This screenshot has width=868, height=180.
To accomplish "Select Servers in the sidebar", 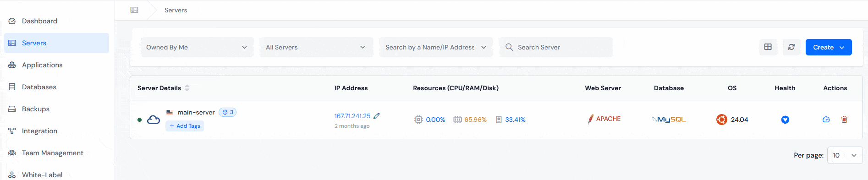I will pos(56,43).
